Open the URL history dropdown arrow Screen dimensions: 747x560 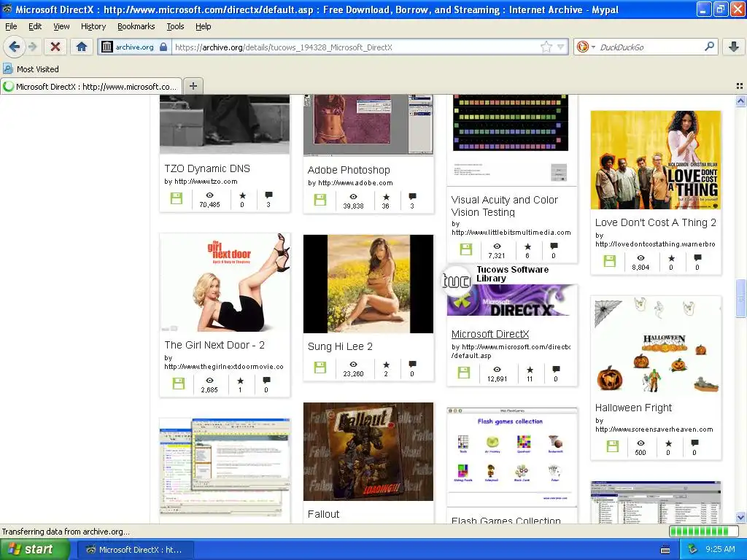coord(561,47)
